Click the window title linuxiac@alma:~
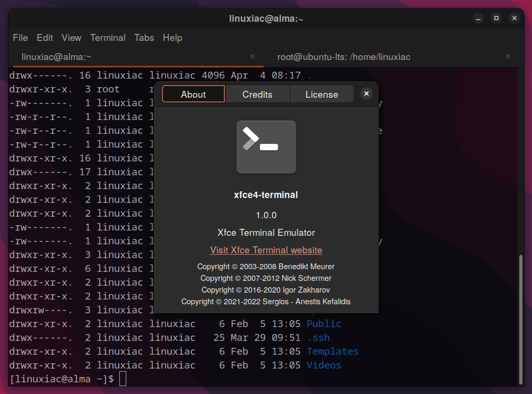This screenshot has height=394, width=532. 266,19
